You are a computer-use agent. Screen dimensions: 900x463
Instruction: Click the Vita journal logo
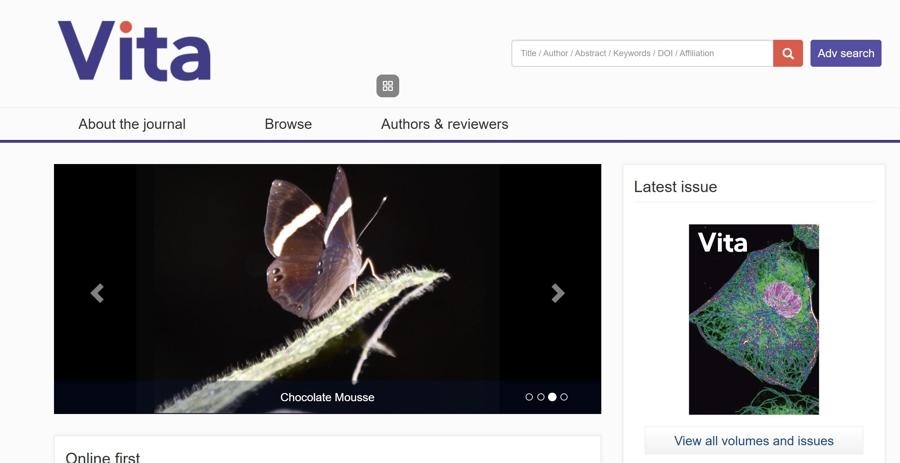coord(134,51)
